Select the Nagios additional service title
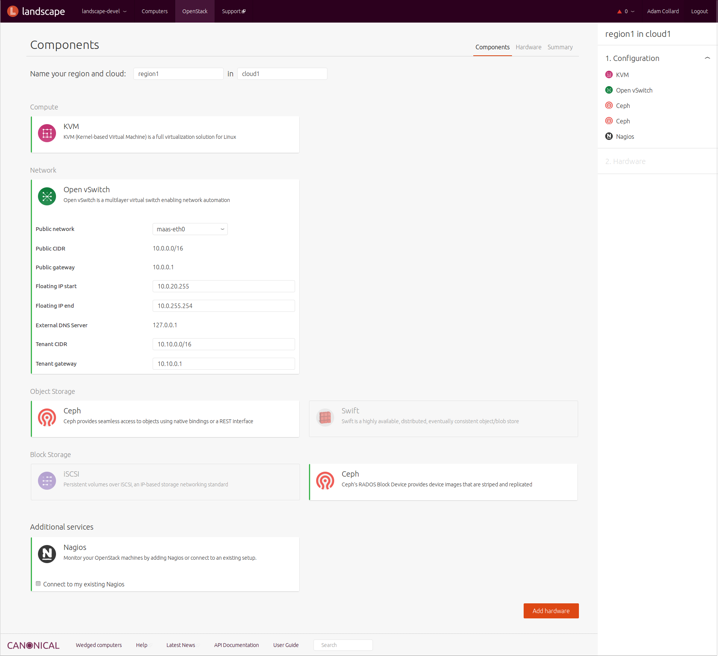The image size is (718, 656). tap(75, 547)
